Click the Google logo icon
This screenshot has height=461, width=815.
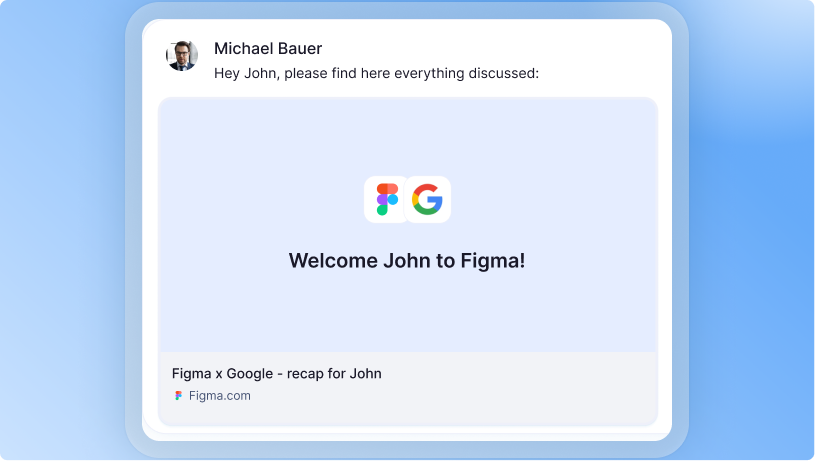click(427, 200)
